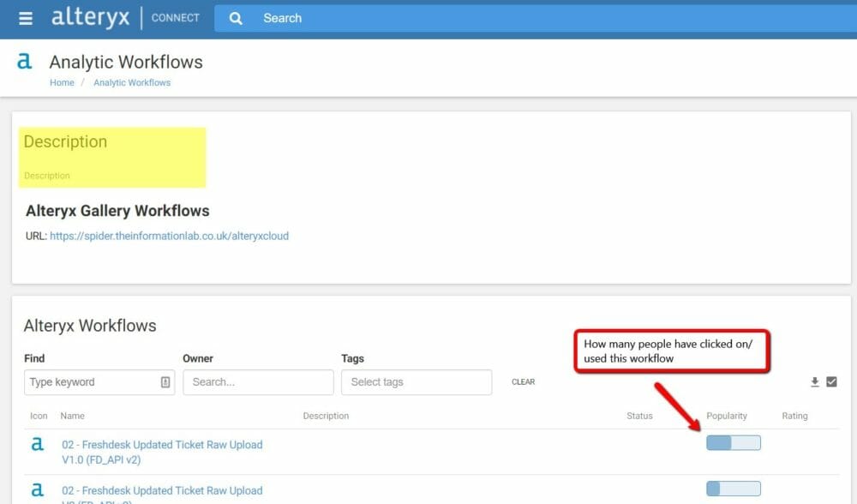Viewport: 857px width, 504px height.
Task: Sort by the Name column header
Action: pyautogui.click(x=72, y=416)
